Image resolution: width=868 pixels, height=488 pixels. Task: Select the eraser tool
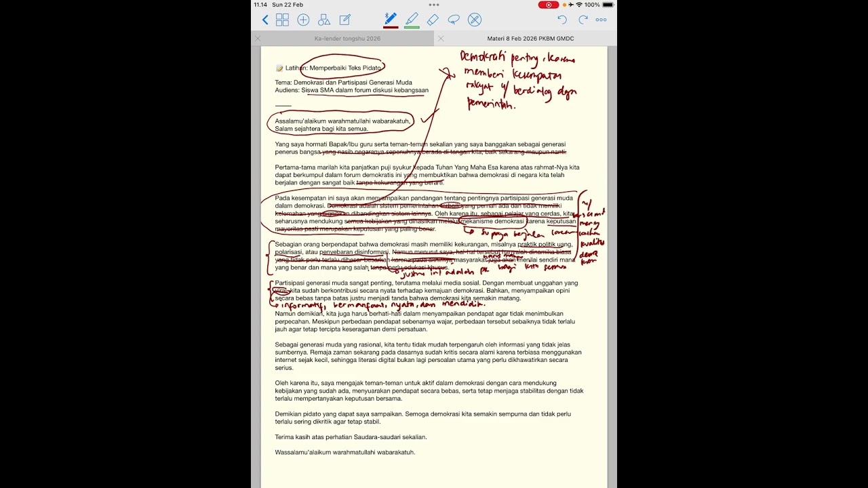[433, 20]
